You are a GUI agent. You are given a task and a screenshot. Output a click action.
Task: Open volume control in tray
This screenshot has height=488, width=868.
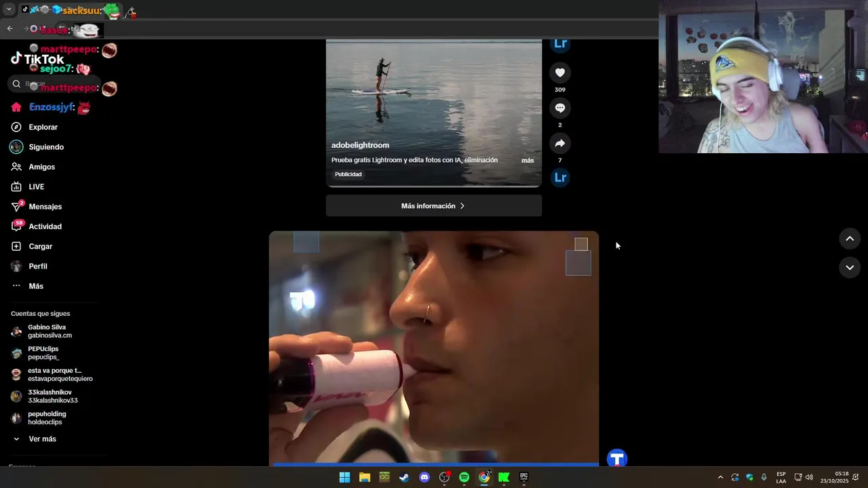pos(809,477)
